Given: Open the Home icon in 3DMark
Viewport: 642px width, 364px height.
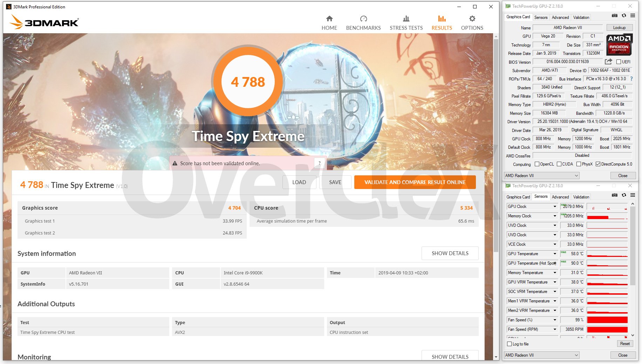Looking at the screenshot, I should 329,19.
